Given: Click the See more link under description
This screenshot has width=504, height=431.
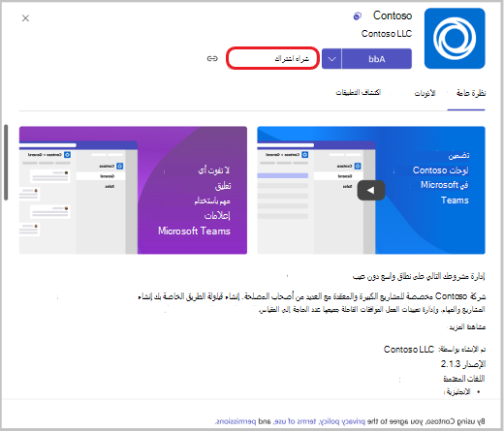Looking at the screenshot, I should 467,327.
